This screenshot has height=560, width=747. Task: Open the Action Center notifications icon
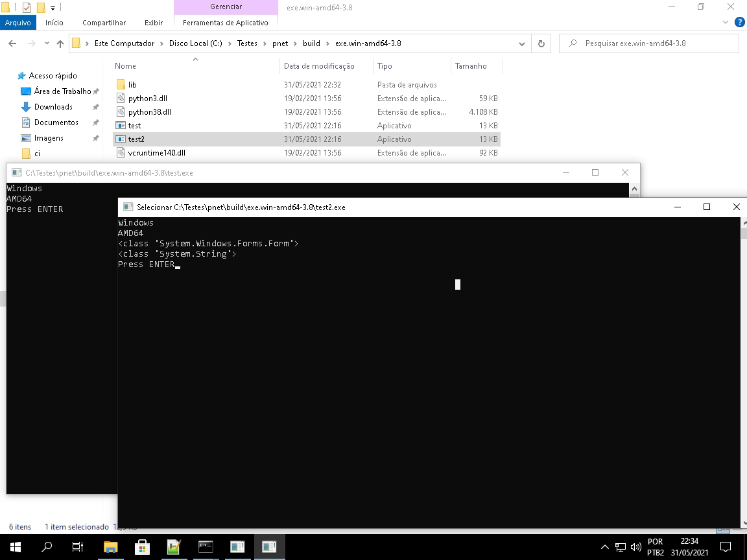pyautogui.click(x=724, y=546)
